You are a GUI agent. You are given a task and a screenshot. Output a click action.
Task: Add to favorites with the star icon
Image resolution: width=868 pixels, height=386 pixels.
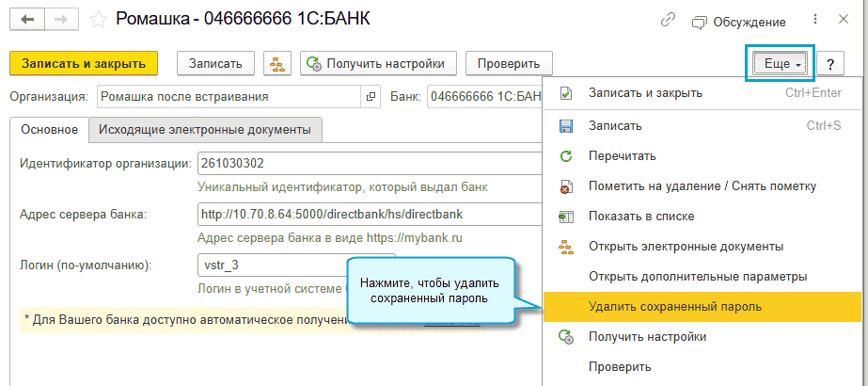[98, 21]
